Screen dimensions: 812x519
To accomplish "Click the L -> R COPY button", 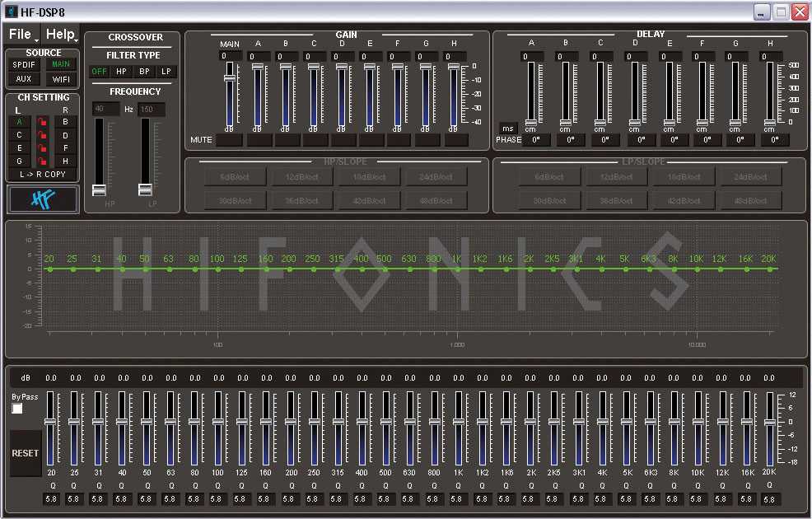I will 43,175.
